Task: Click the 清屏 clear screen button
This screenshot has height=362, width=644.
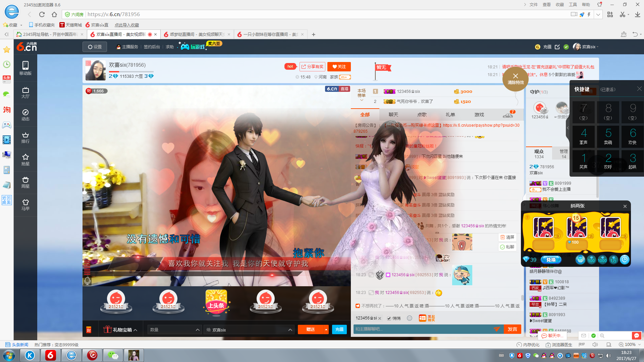Action: coord(507,237)
